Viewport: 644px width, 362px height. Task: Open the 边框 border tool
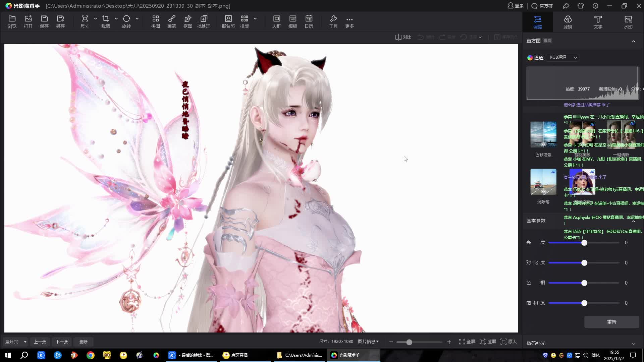[276, 21]
